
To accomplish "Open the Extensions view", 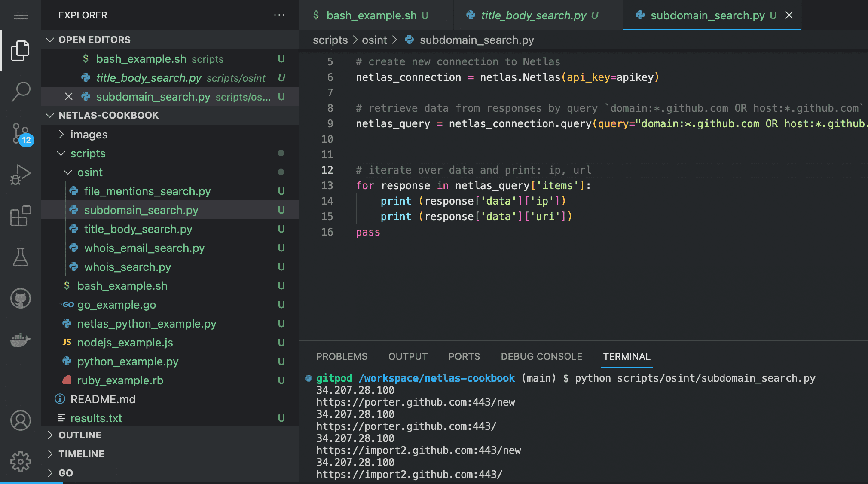I will (20, 216).
